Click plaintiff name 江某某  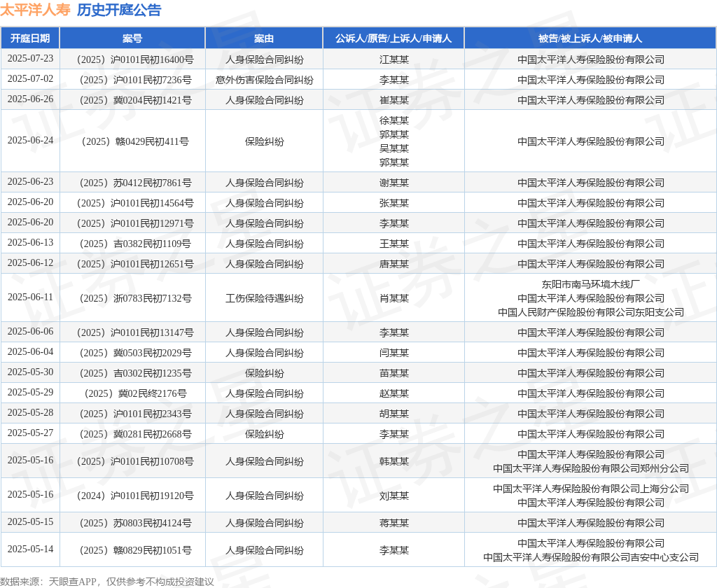pos(394,59)
